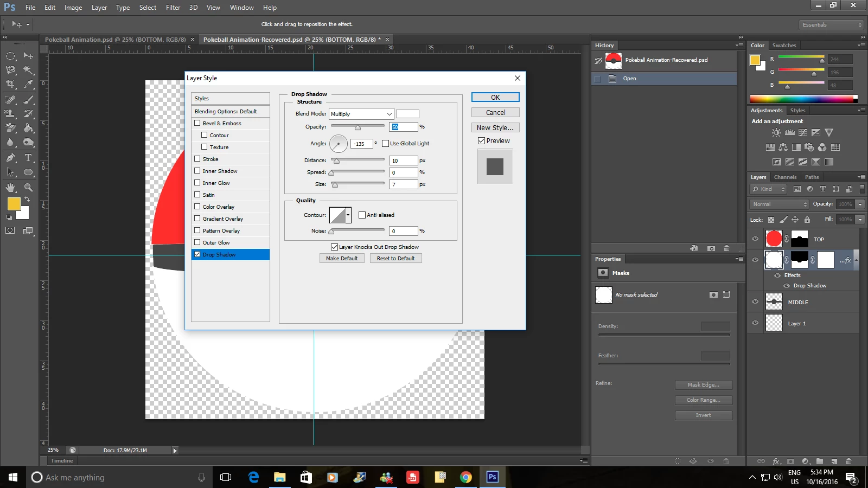Image resolution: width=868 pixels, height=488 pixels.
Task: Click the Brightness/Contrast adjustment icon
Action: (777, 132)
